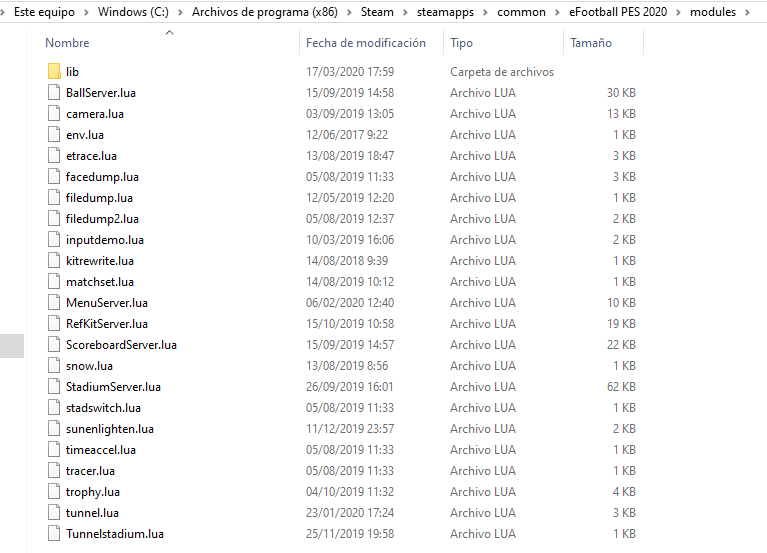
Task: Click the modules breadcrumb segment
Action: coord(713,12)
